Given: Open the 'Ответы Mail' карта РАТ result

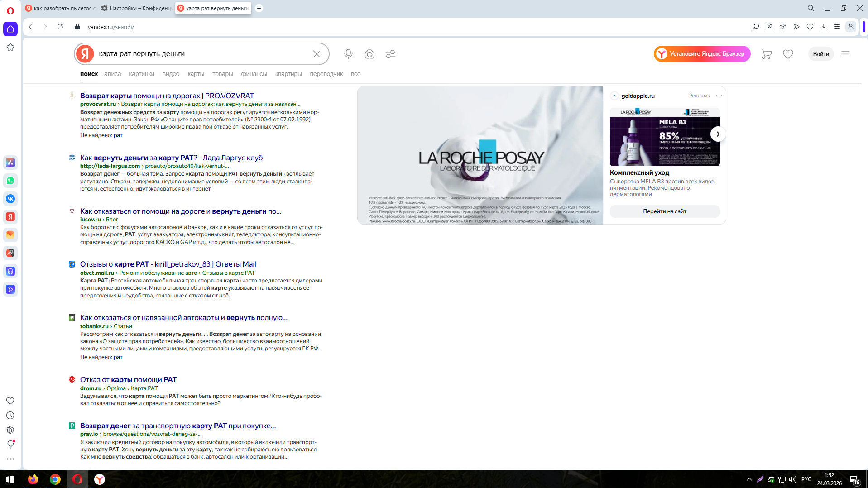Looking at the screenshot, I should pyautogui.click(x=168, y=264).
